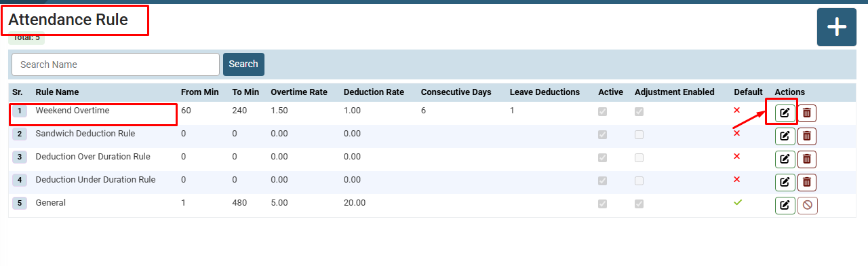Toggle Active checkbox for Deduction Over Duration Rule
Viewport: 868px width, 266px height.
point(602,158)
